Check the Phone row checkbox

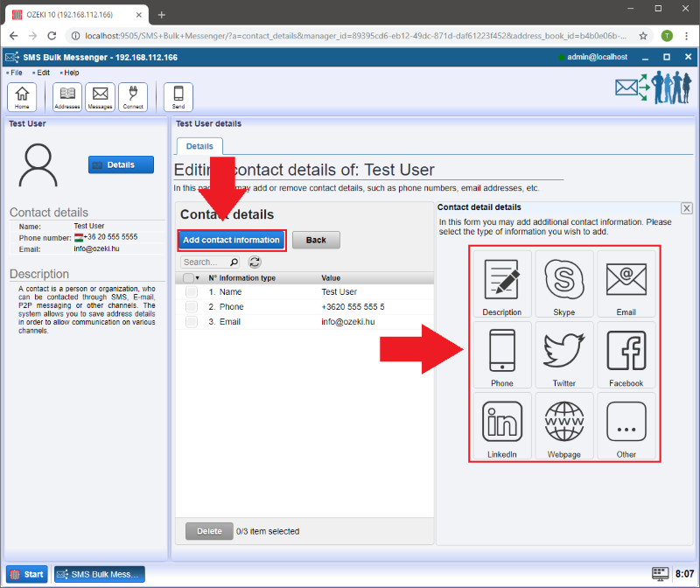click(192, 307)
